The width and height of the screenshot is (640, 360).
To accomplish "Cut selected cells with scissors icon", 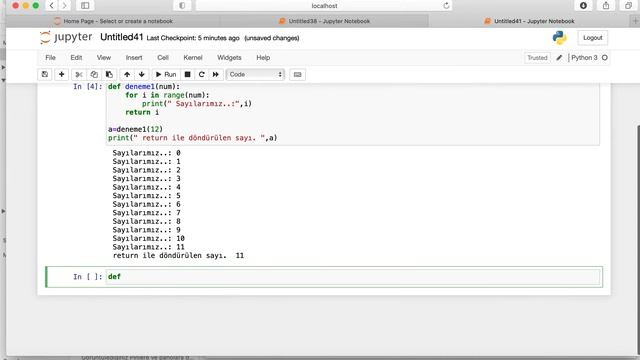I will coord(79,74).
